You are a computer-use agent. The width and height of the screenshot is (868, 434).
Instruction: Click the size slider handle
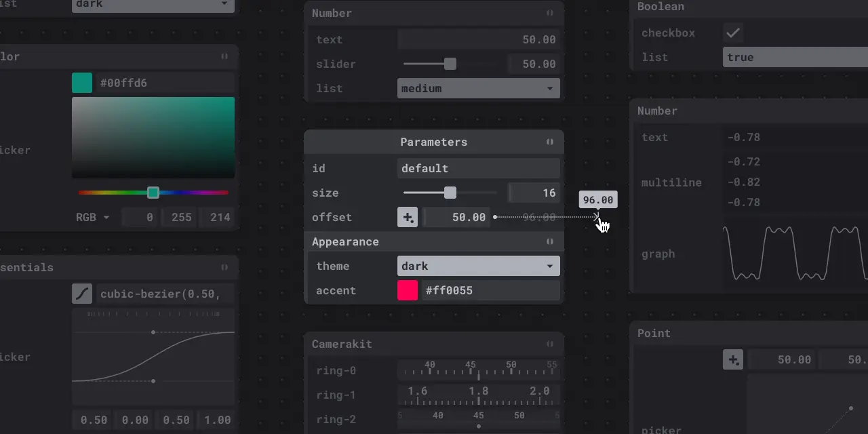[x=450, y=193]
